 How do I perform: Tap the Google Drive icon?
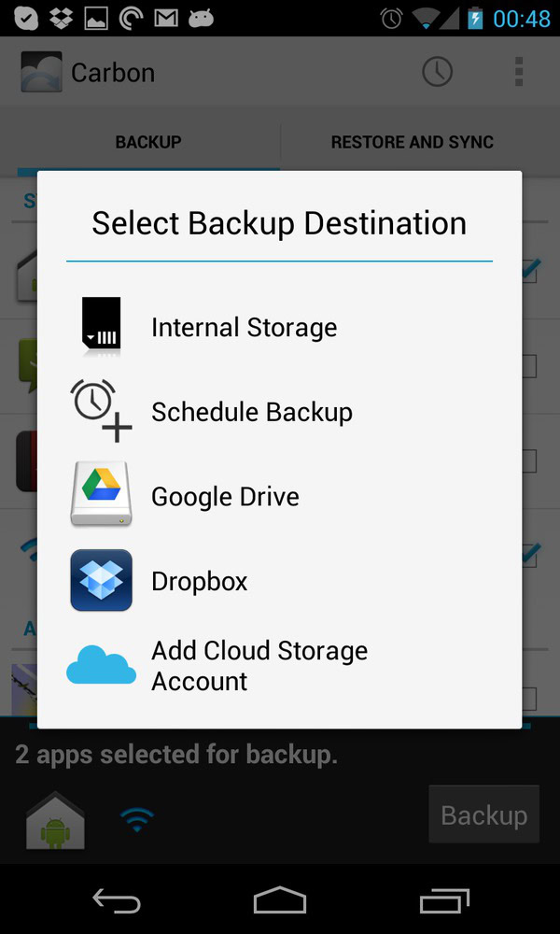101,495
